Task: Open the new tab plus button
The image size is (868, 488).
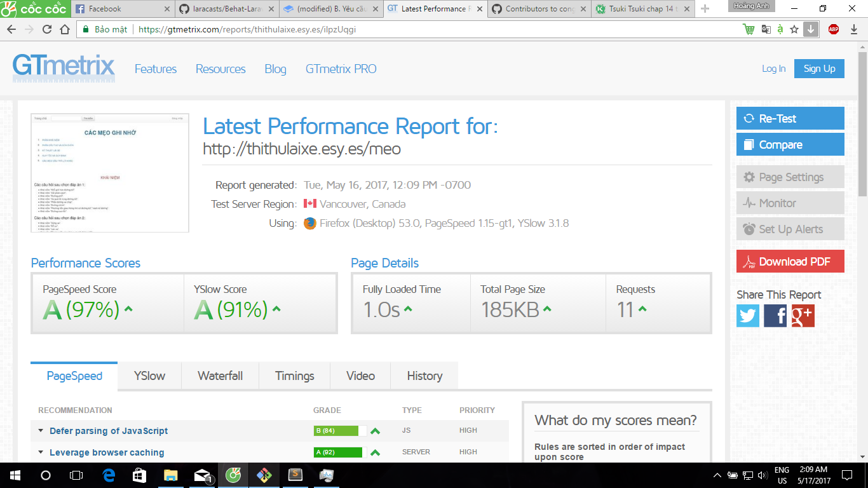Action: coord(705,9)
